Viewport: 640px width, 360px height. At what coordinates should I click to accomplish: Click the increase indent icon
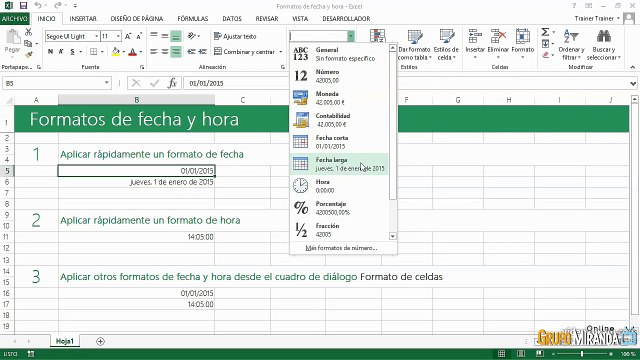203,52
